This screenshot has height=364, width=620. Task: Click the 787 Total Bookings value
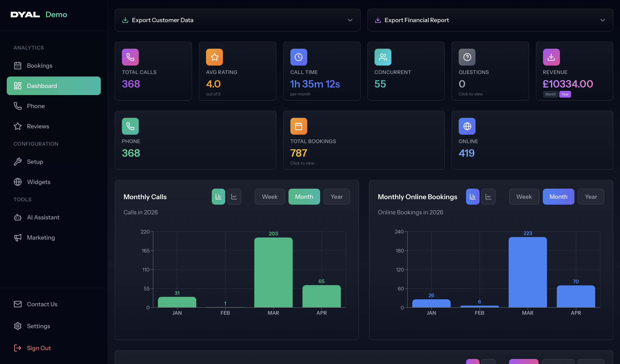click(x=299, y=153)
